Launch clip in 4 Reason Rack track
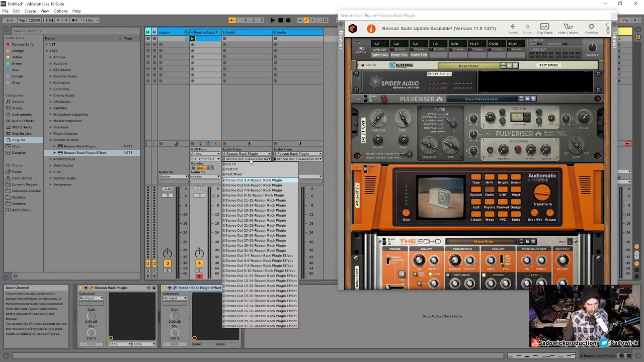Screen dimensions: 644x362 click(193, 39)
